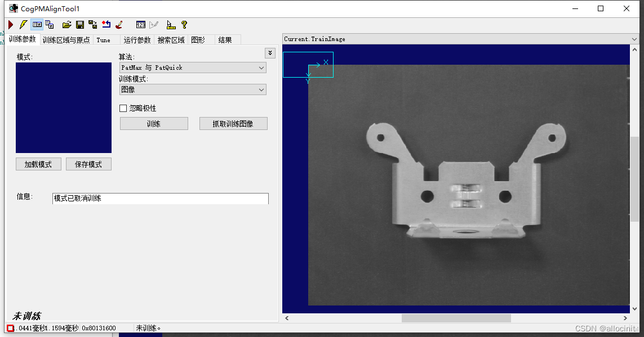Open help with the yellow question mark
This screenshot has height=337, width=644.
[x=184, y=25]
